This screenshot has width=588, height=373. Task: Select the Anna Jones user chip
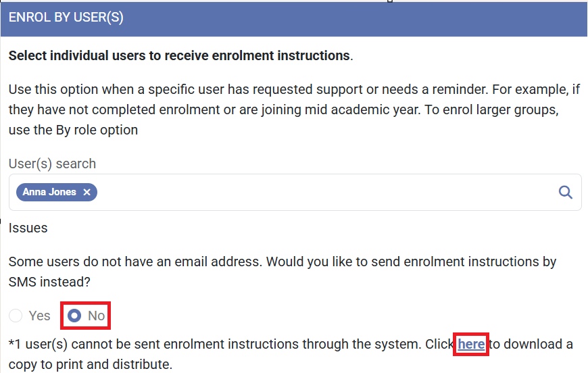[x=49, y=193]
